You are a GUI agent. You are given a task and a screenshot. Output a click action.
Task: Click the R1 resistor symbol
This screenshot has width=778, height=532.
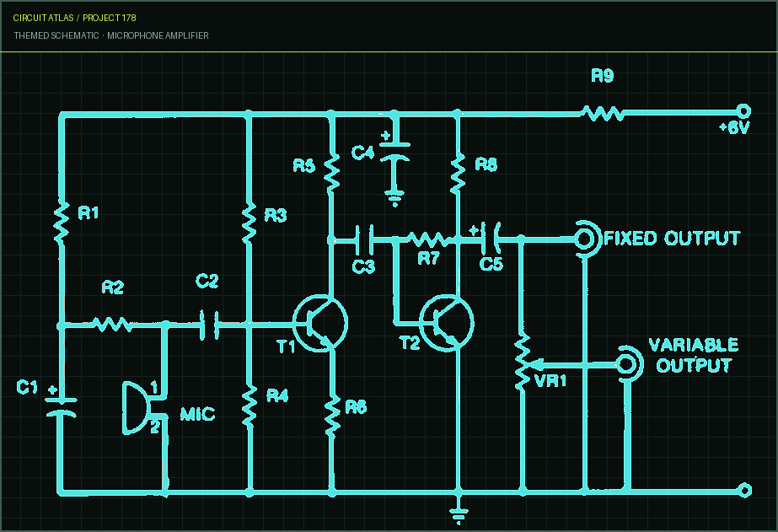[61, 223]
